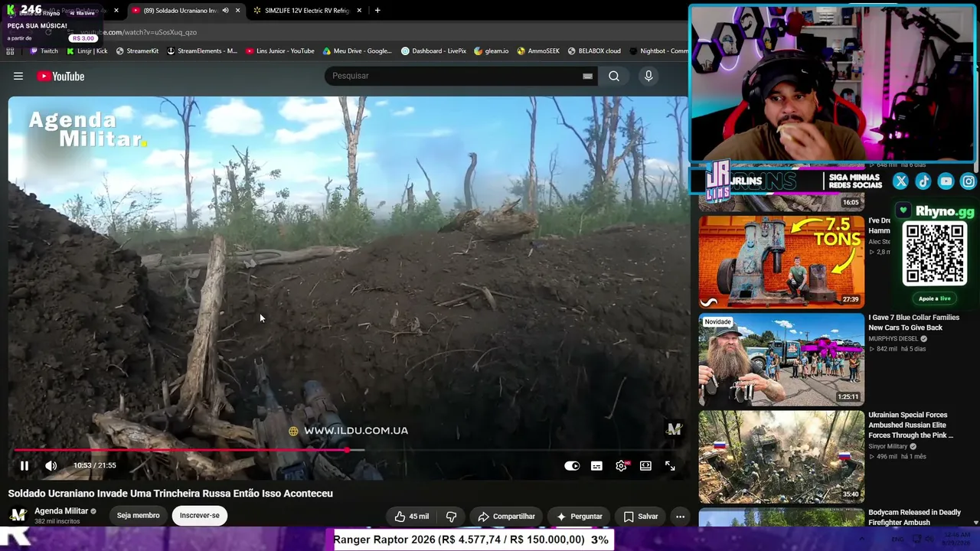Open the Meu Drive - Google bookmark
980x551 pixels.
pos(358,51)
